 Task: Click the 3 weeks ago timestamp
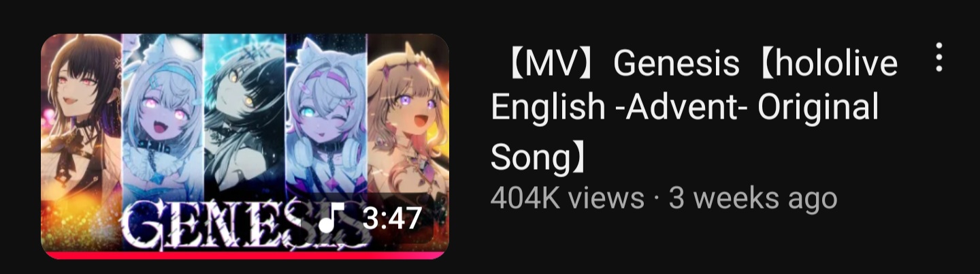tap(753, 198)
